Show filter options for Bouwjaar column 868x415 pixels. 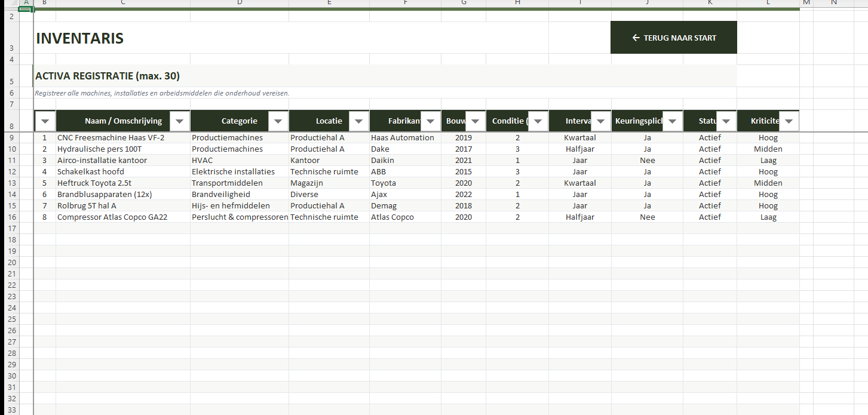(x=475, y=121)
